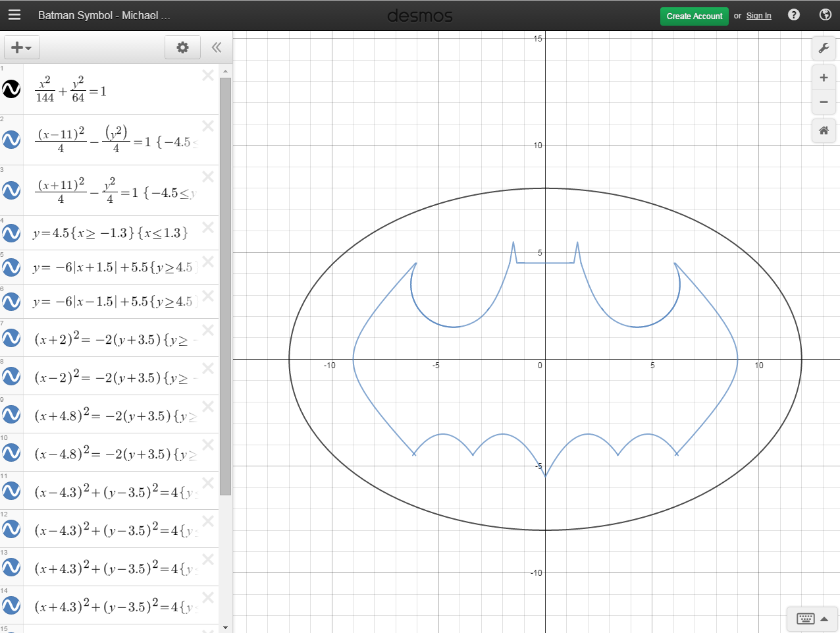Hide the (x+4.8)² parabola in expression 9
840x633 pixels.
click(11, 414)
